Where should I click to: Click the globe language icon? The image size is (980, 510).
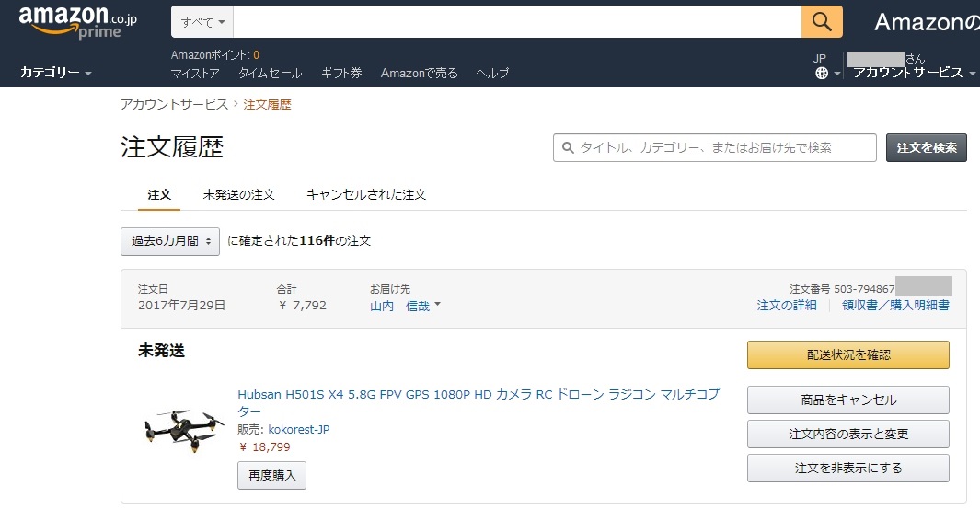822,74
